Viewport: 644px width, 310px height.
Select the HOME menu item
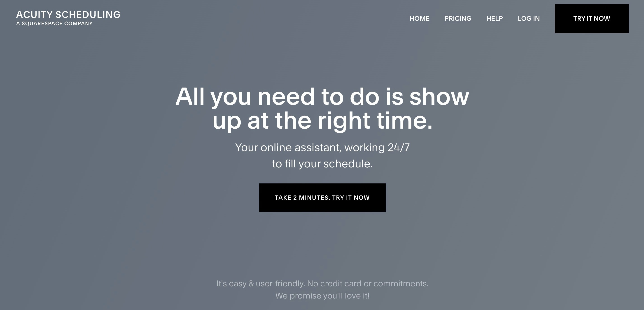[x=420, y=19]
